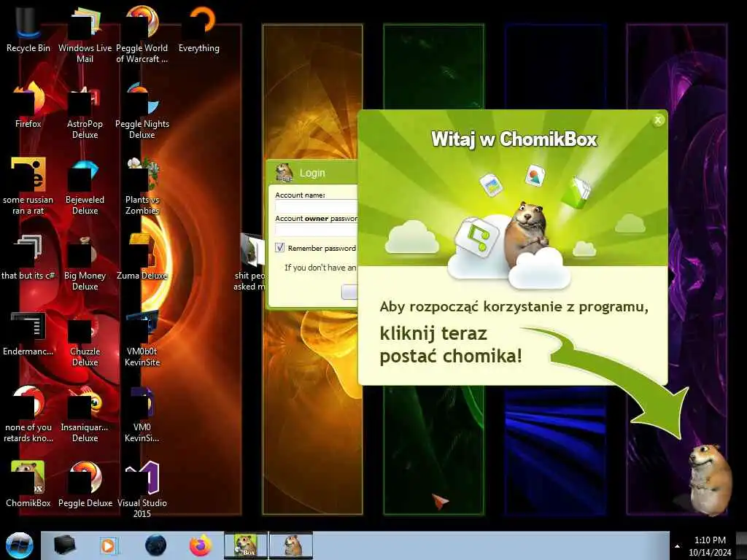This screenshot has width=747, height=560.
Task: Select the ChomikBox desktop shortcut
Action: 28,484
